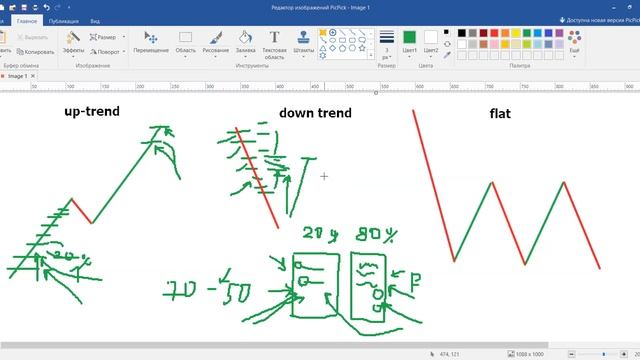The width and height of the screenshot is (640, 360).
Task: Expand the Поворот rotate dropdown arrow
Action: pos(124,52)
